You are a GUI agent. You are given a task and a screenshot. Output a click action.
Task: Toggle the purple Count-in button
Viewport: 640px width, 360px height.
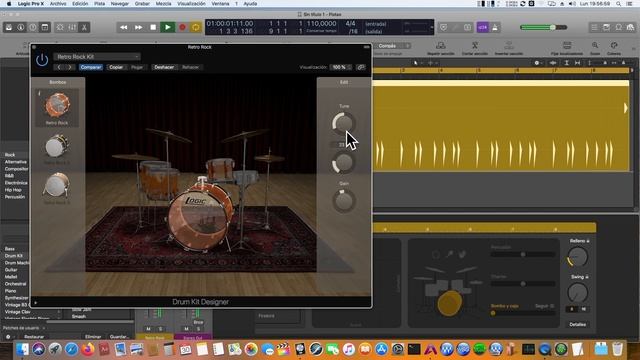point(482,27)
